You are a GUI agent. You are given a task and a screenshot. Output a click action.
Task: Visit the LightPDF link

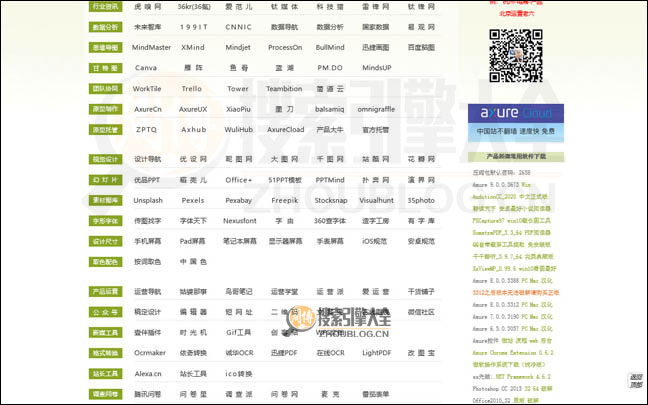click(376, 353)
